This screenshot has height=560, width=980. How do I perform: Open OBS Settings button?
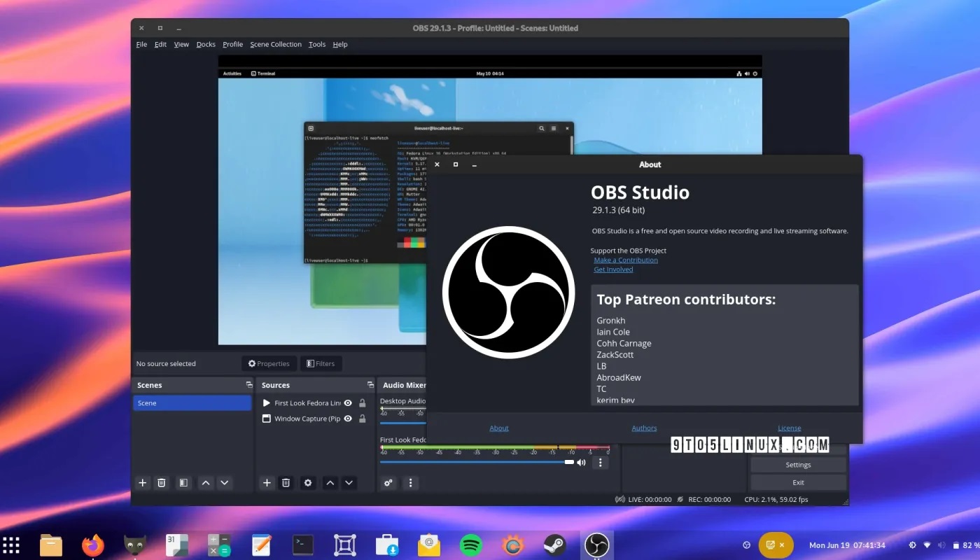[798, 465]
